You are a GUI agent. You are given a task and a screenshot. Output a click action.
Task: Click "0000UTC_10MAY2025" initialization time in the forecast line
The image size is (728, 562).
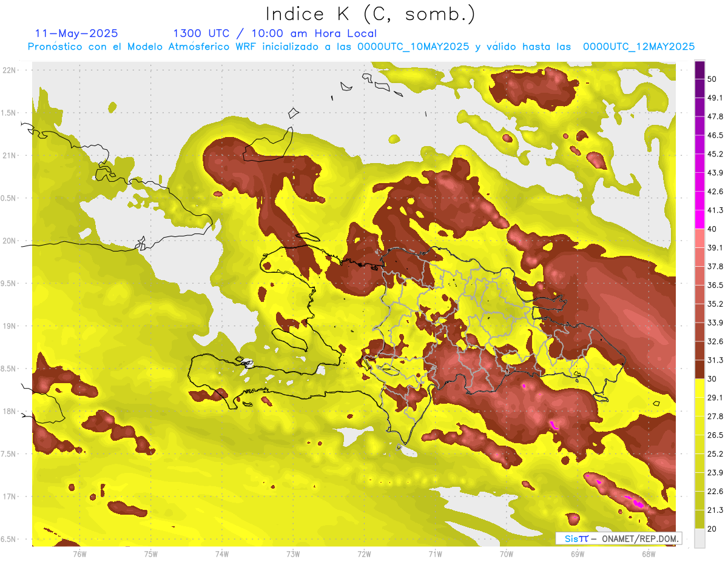pyautogui.click(x=413, y=47)
